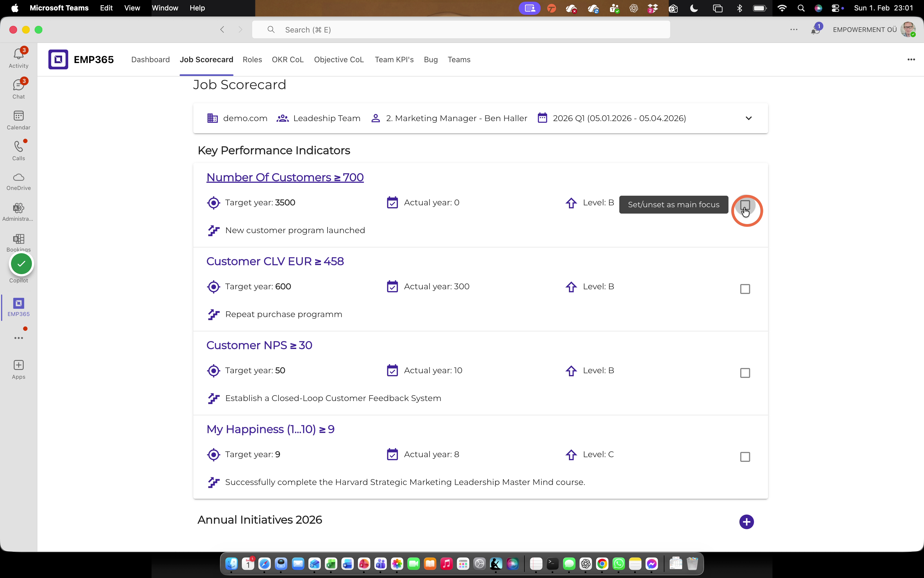Expand the scorecard filter chevron
924x578 pixels.
tap(748, 118)
